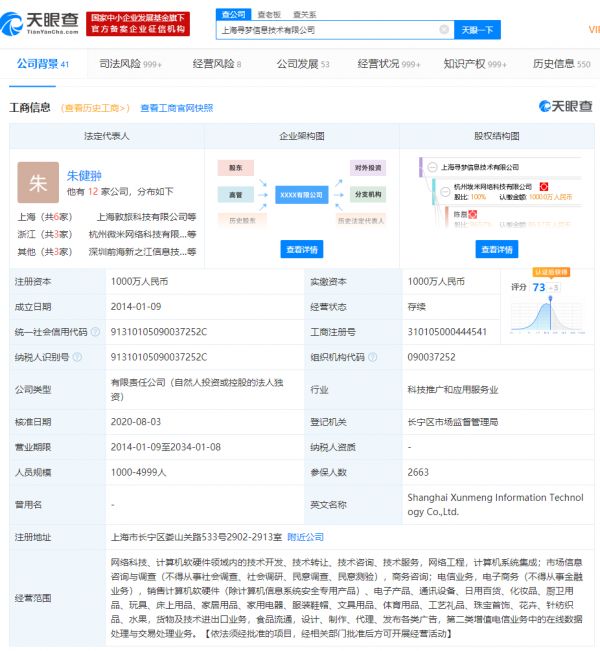Click 查看详情 under 企业架构图
This screenshot has height=651, width=600.
301,249
